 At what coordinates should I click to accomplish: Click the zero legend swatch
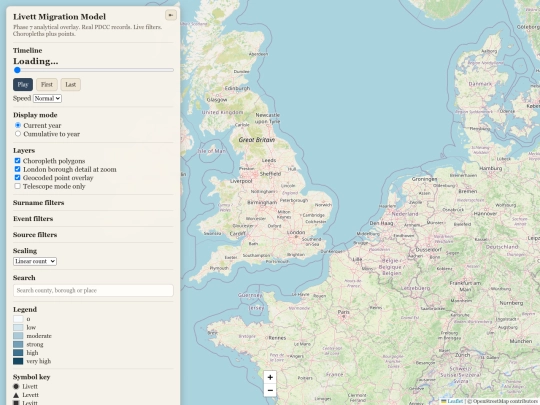tap(18, 319)
